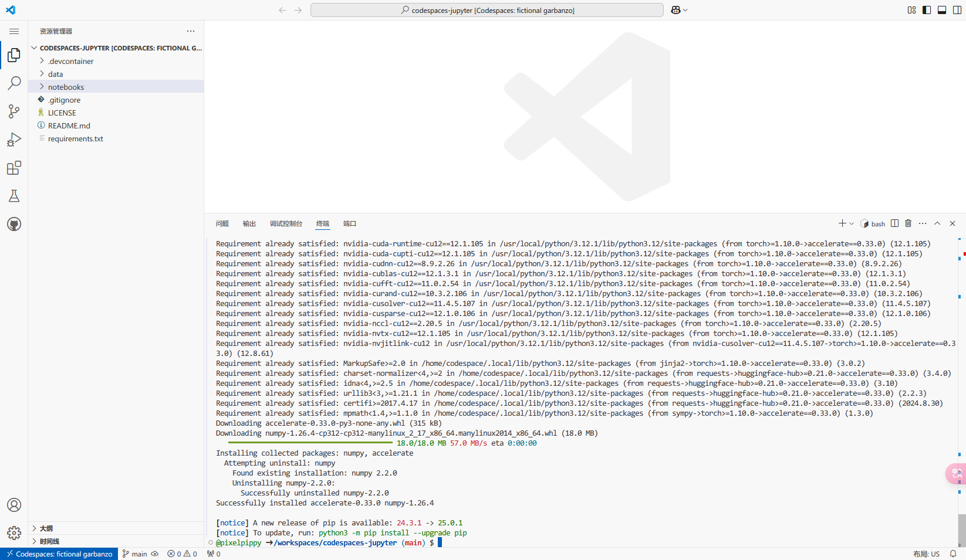Switch to the 输出 tab

[249, 223]
